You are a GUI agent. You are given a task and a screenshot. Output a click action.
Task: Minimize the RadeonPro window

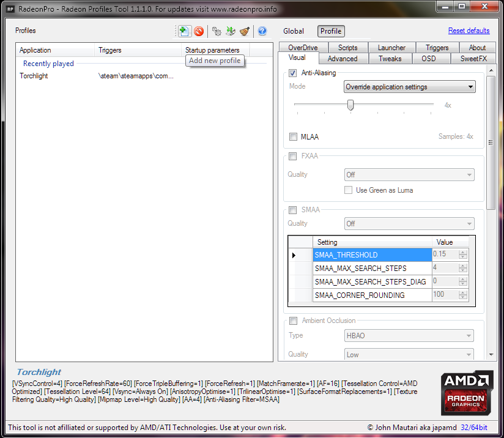tap(445, 7)
